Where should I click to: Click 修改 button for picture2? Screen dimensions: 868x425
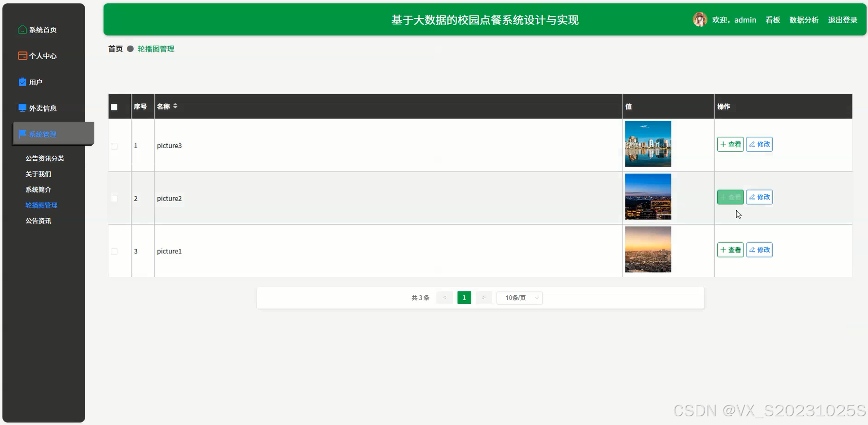(x=760, y=197)
